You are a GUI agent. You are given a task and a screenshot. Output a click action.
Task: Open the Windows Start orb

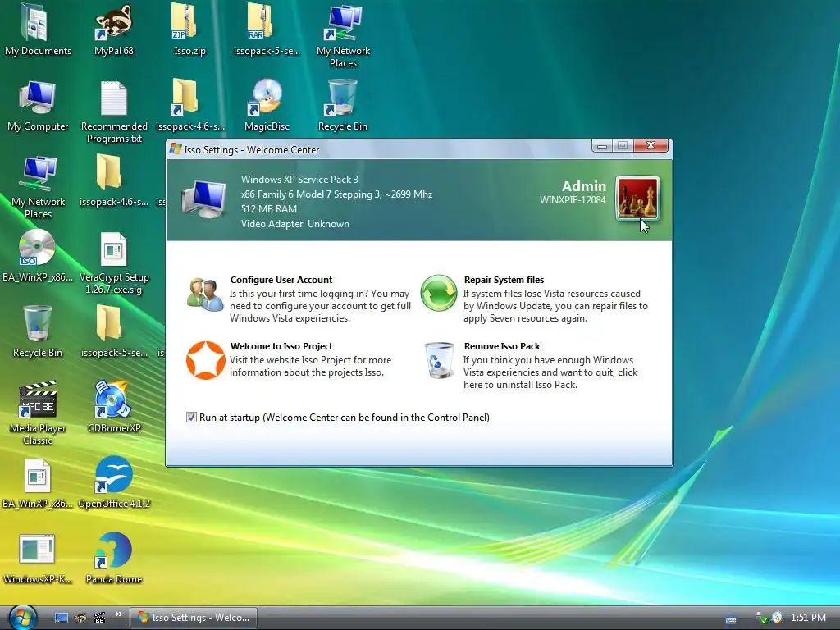coord(22,617)
